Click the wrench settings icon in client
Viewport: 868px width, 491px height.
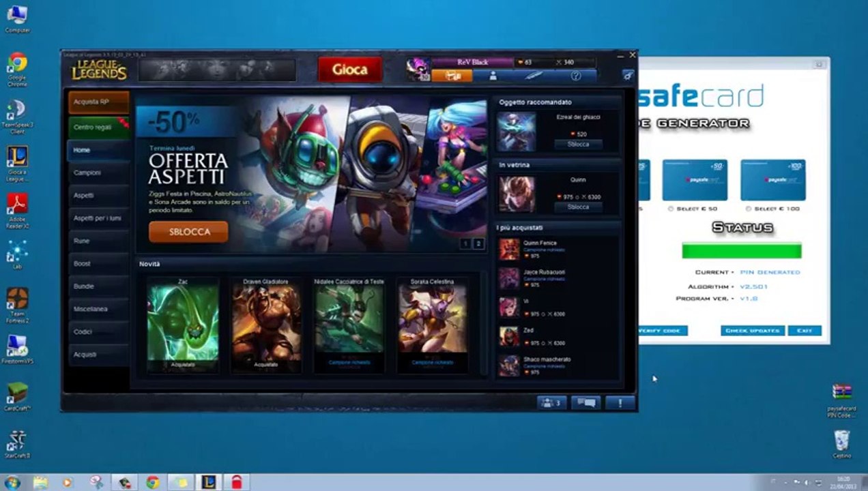point(628,75)
